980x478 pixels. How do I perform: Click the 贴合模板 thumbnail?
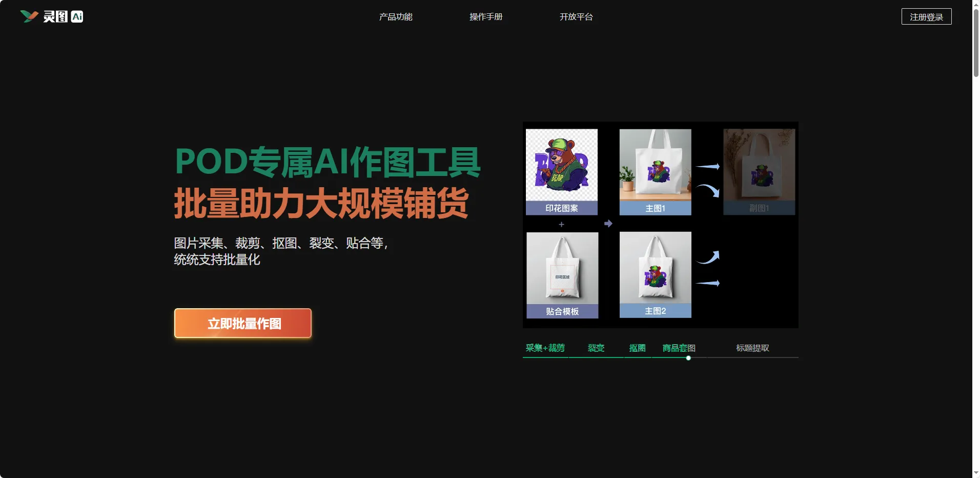[x=562, y=269]
